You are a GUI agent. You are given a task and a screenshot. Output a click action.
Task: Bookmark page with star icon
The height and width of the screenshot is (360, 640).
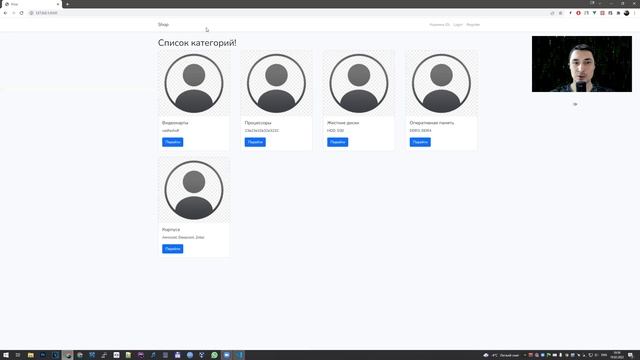[560, 13]
